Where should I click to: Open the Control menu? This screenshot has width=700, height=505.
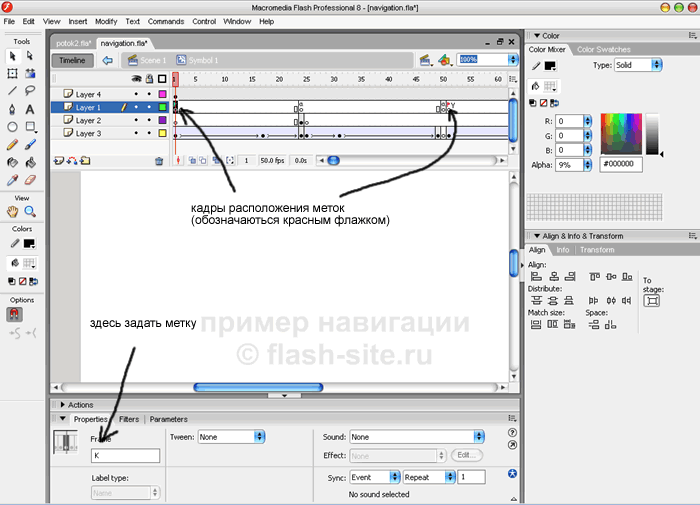[x=204, y=21]
